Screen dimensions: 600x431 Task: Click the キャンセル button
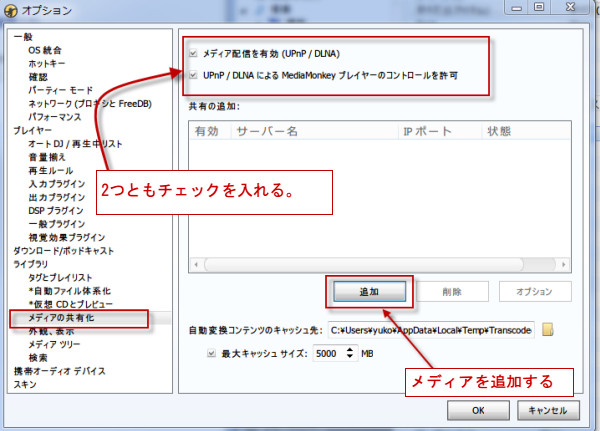548,411
